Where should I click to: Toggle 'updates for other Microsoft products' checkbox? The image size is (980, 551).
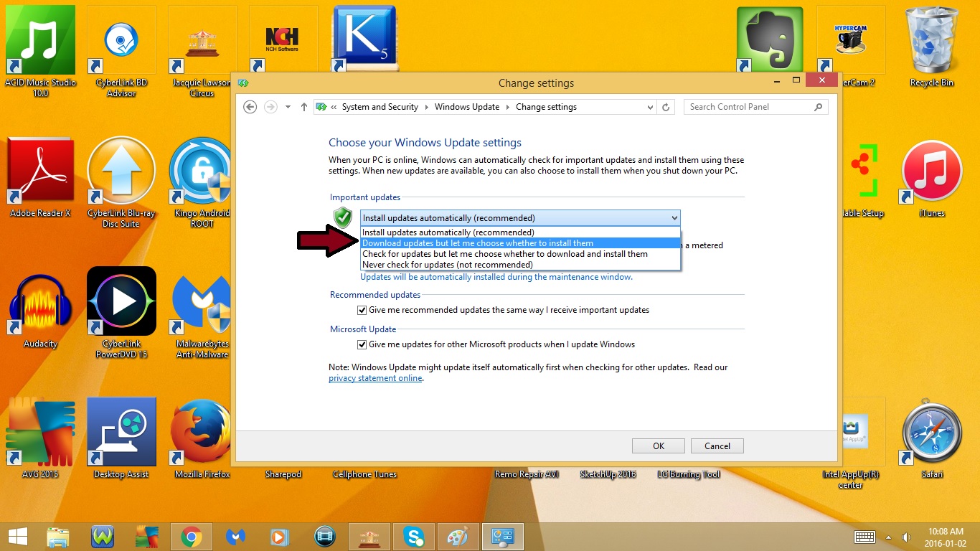click(362, 344)
